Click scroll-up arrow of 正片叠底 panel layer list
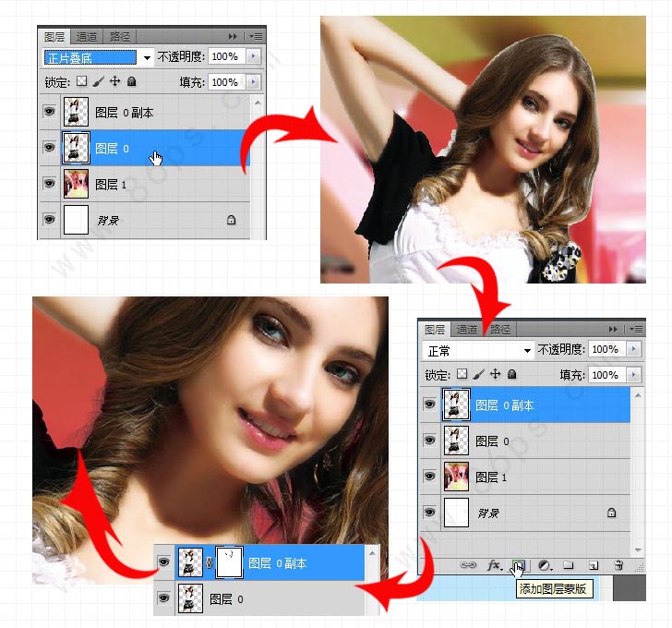The width and height of the screenshot is (672, 628). click(258, 103)
